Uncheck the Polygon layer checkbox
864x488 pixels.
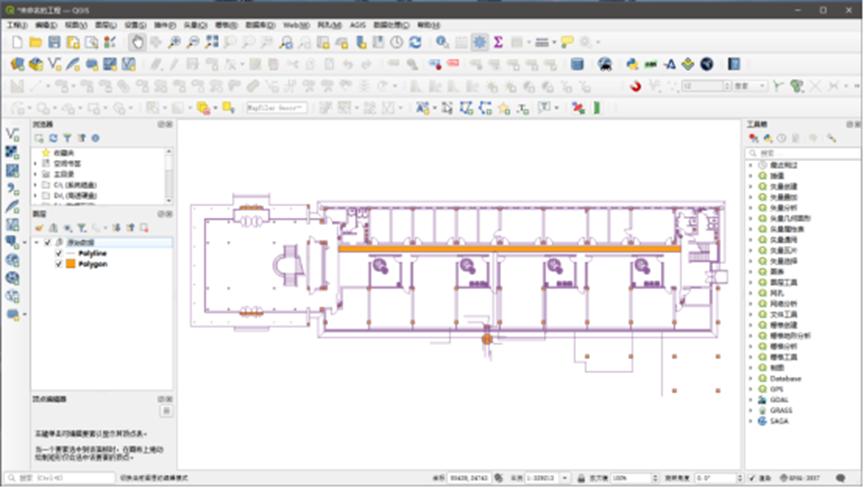(x=59, y=265)
